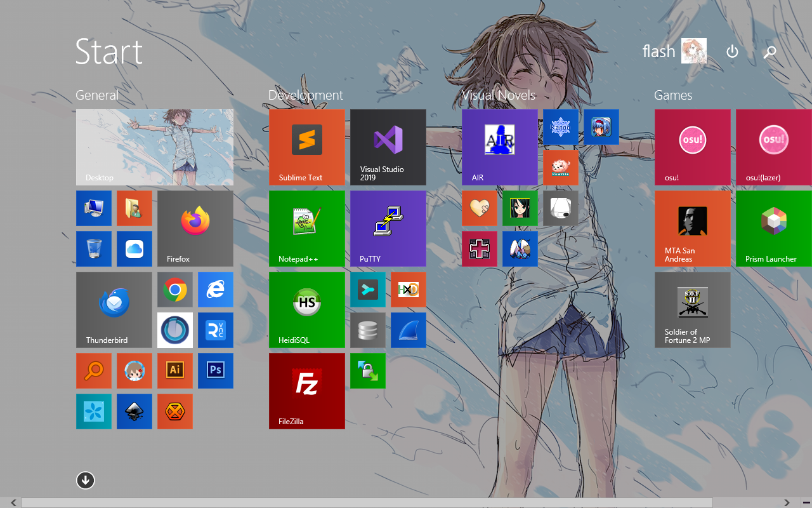Open the MTA San Andreas tile
Screen dimensions: 812x508
693,229
